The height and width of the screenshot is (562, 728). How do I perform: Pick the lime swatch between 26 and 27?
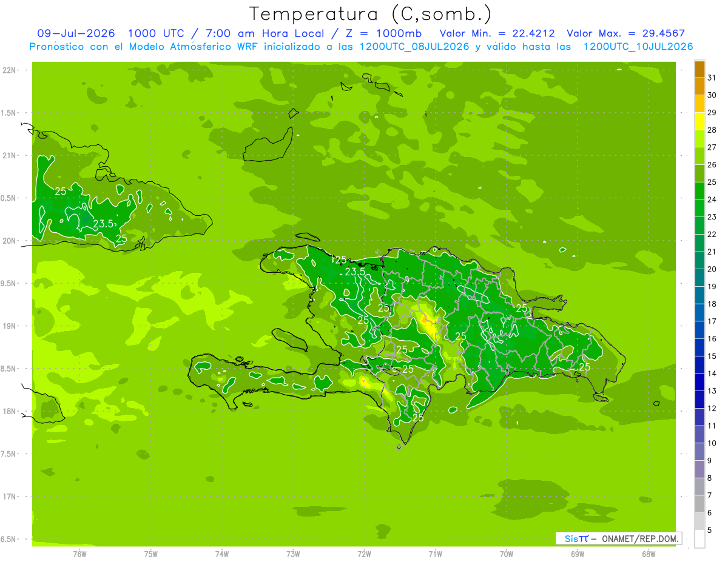tap(699, 156)
